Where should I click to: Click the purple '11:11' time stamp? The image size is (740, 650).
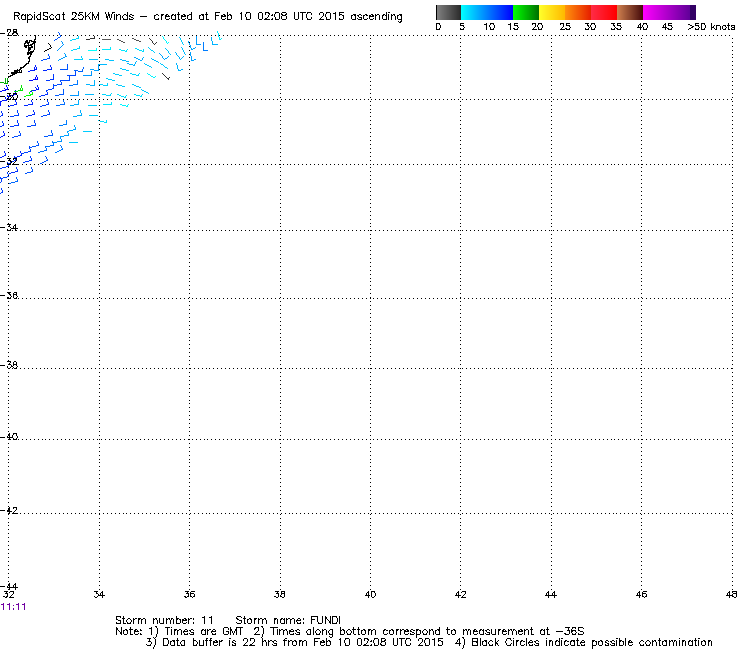pyautogui.click(x=14, y=607)
